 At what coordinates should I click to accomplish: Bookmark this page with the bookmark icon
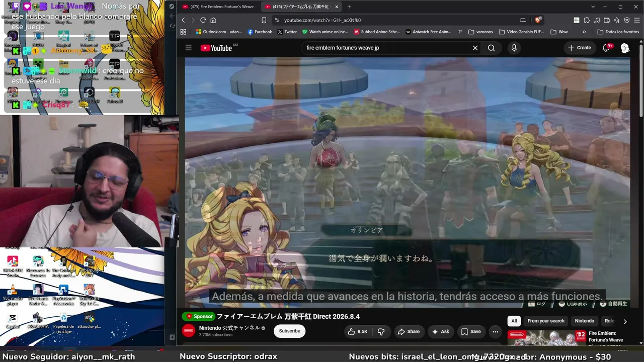tap(264, 20)
